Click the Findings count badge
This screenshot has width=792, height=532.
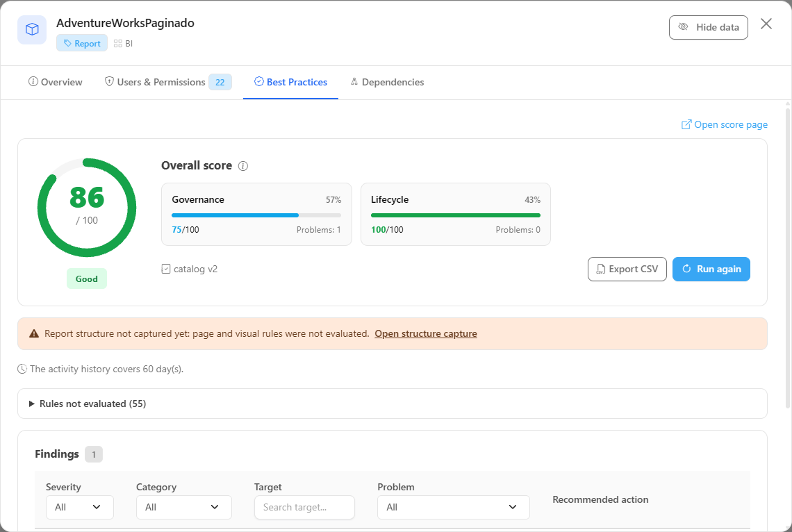coord(94,454)
